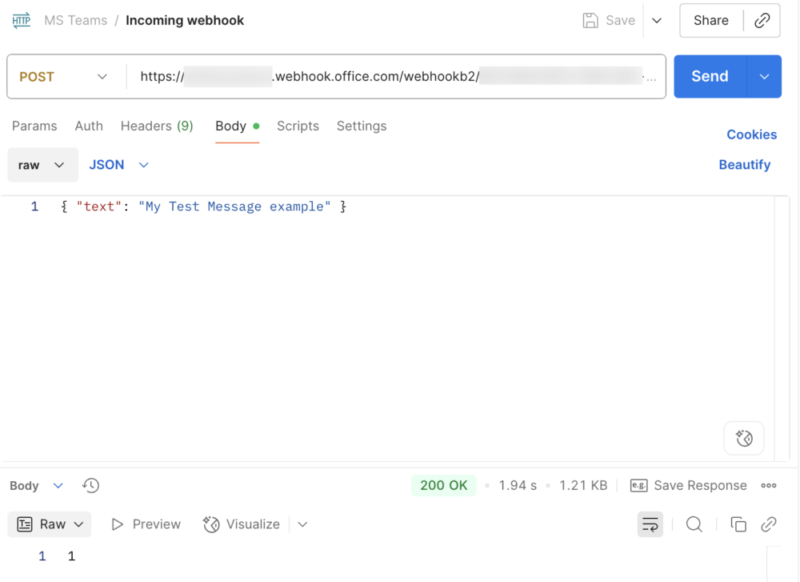Image resolution: width=800 pixels, height=582 pixels.
Task: Click the Save floppy disk icon
Action: [x=590, y=20]
